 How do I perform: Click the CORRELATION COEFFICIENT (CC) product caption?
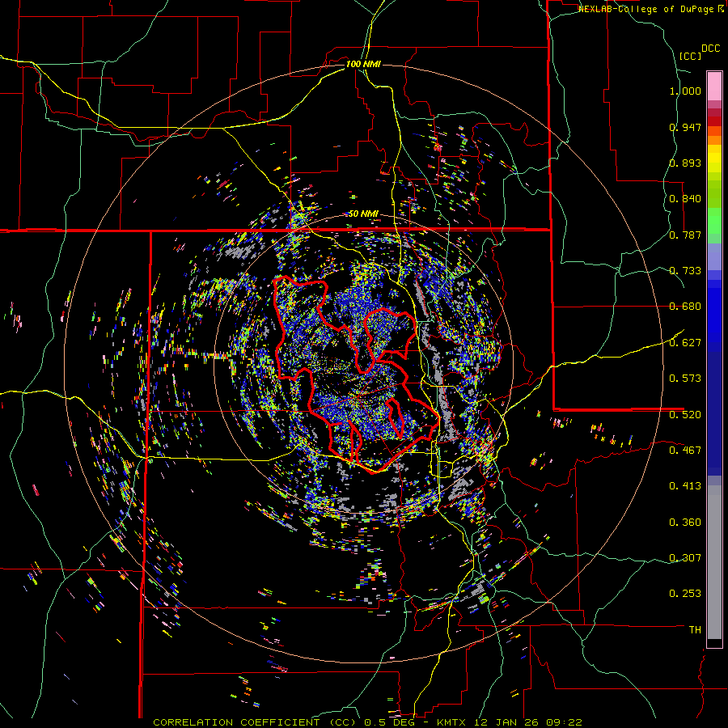[255, 722]
